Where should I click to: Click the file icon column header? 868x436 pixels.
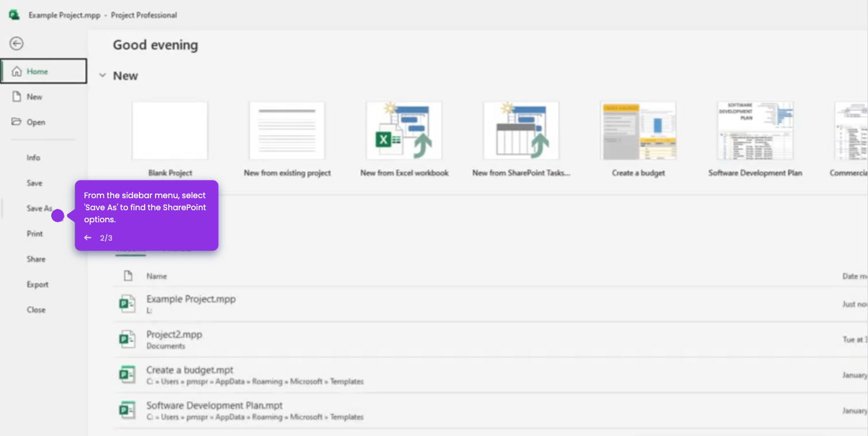click(x=128, y=276)
